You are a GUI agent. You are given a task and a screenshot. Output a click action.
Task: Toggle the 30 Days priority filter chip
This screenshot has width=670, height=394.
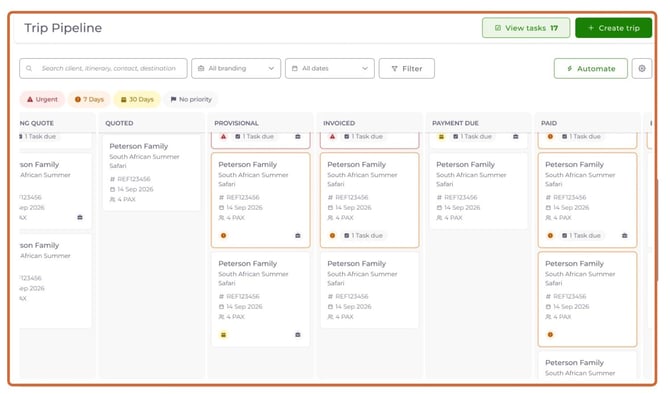137,99
